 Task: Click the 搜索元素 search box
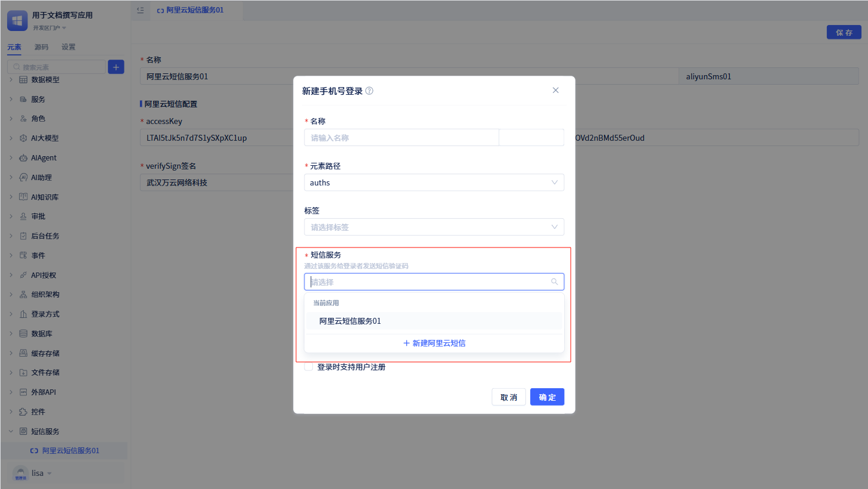tap(57, 67)
